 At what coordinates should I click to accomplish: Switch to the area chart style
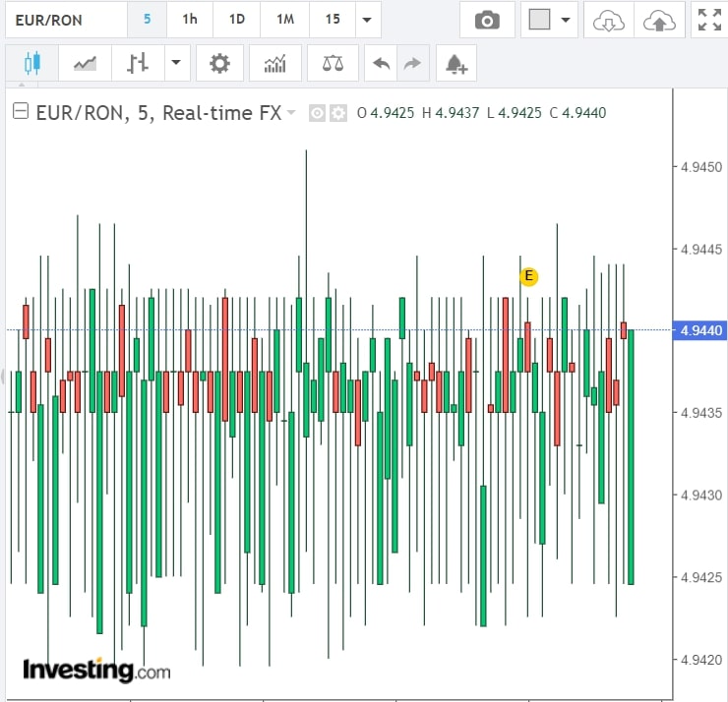coord(86,64)
